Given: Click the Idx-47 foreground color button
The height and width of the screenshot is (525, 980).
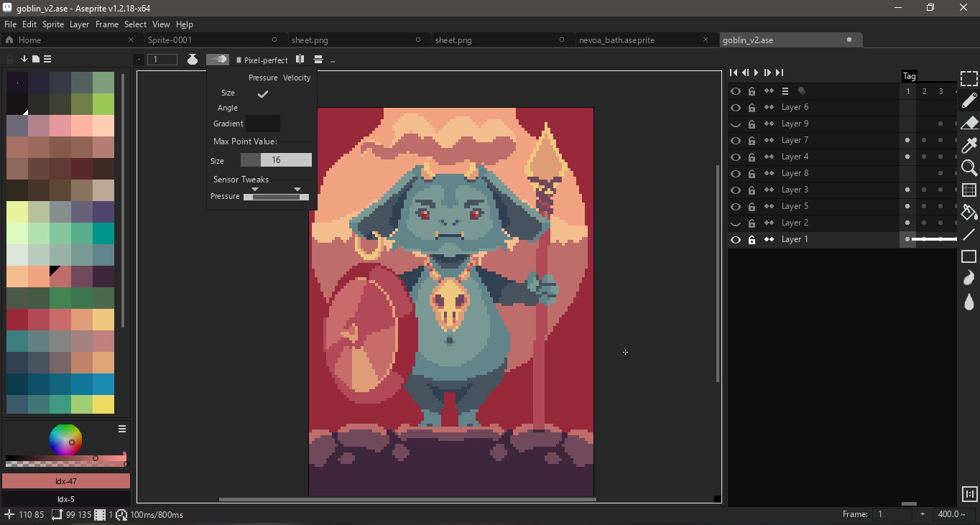Looking at the screenshot, I should tap(66, 481).
